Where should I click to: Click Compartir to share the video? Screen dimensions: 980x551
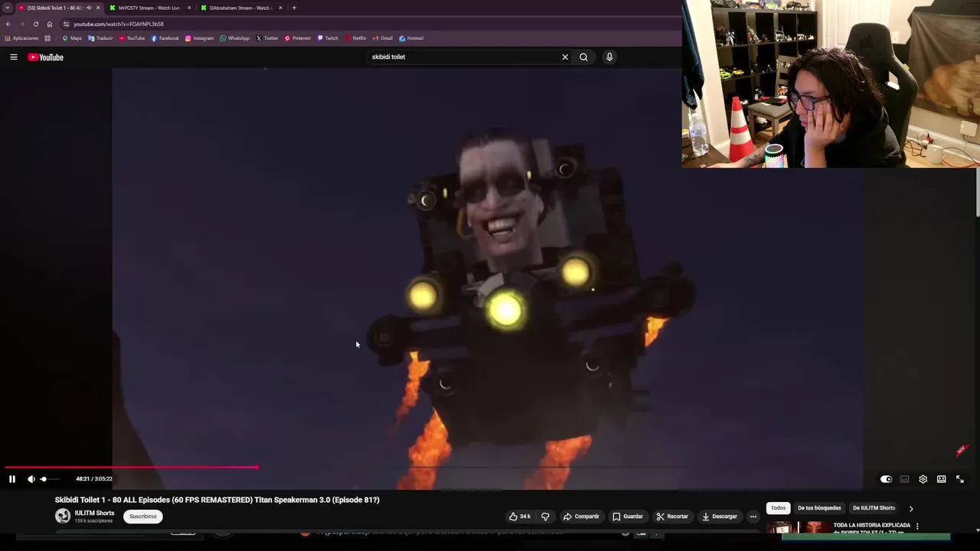click(581, 517)
